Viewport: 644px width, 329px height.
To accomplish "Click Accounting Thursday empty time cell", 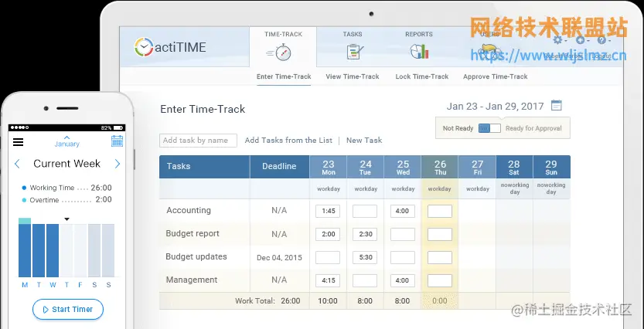I will tap(440, 212).
